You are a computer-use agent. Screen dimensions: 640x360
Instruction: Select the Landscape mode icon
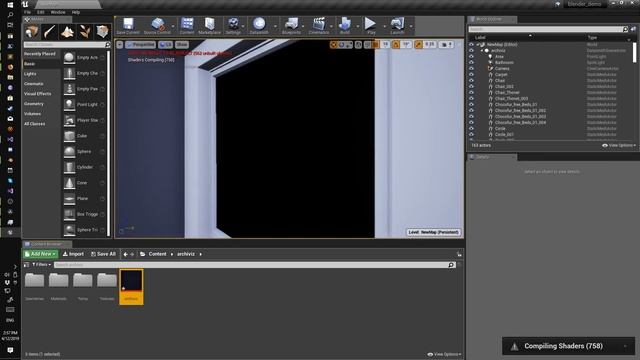(x=67, y=31)
